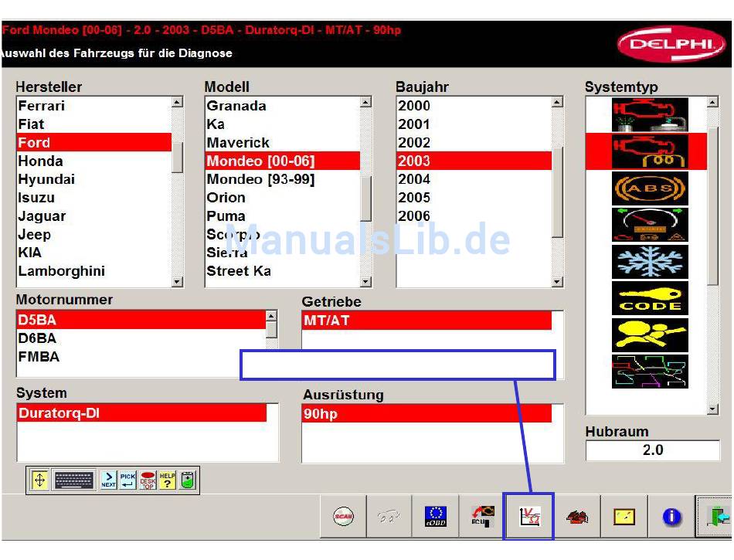The image size is (734, 560).
Task: Click the SCAN button icon
Action: [343, 517]
